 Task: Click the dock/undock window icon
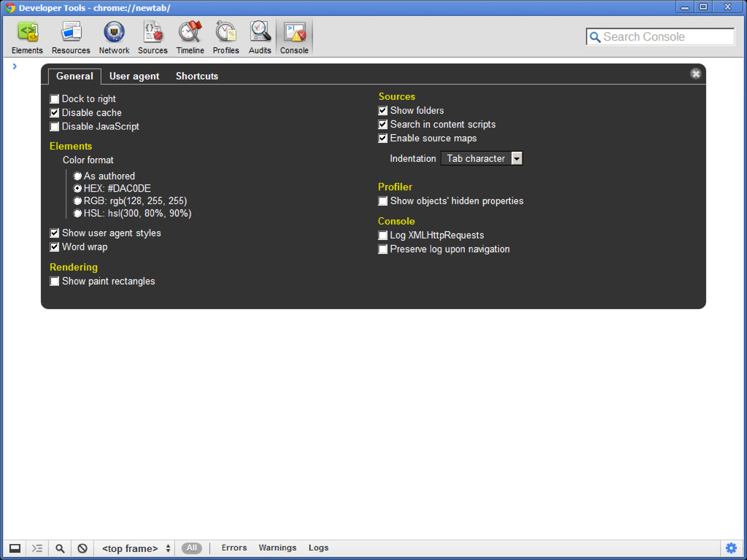pyautogui.click(x=15, y=548)
